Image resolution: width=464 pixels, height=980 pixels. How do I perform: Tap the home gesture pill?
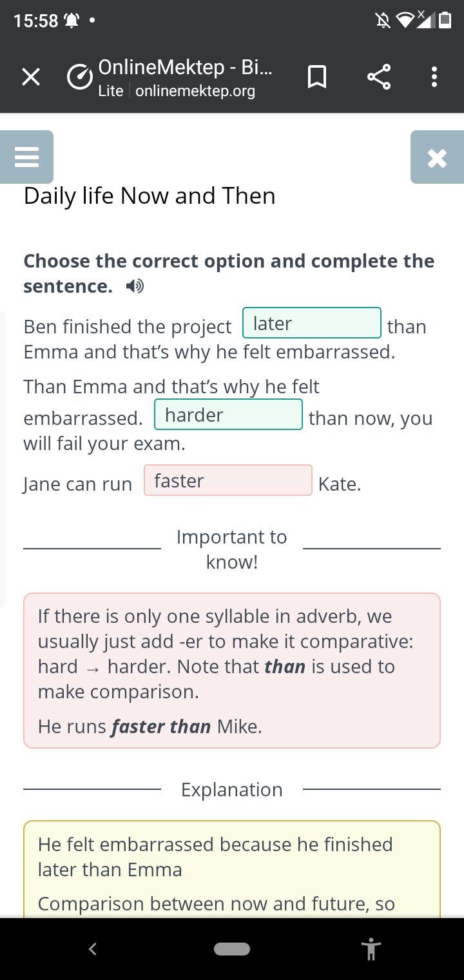[232, 949]
